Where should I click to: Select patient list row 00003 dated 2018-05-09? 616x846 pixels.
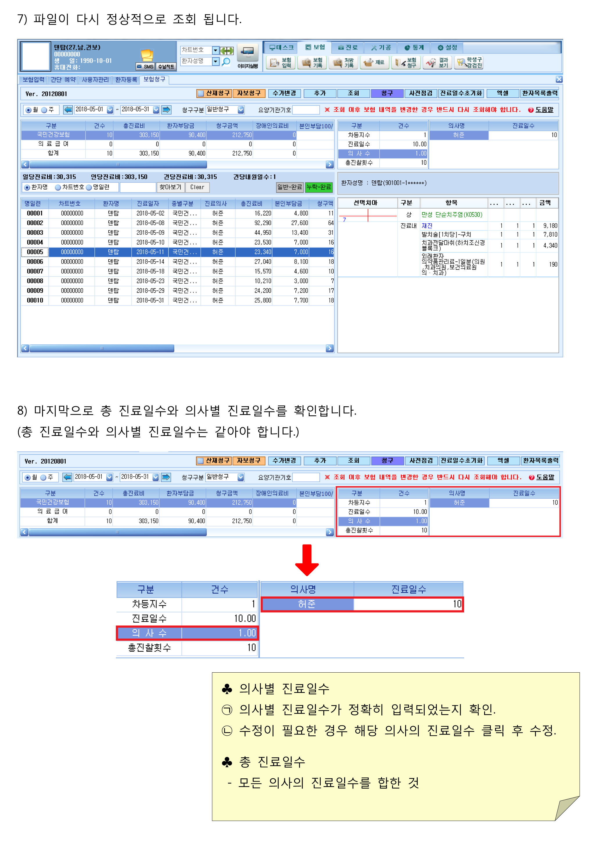(x=177, y=233)
